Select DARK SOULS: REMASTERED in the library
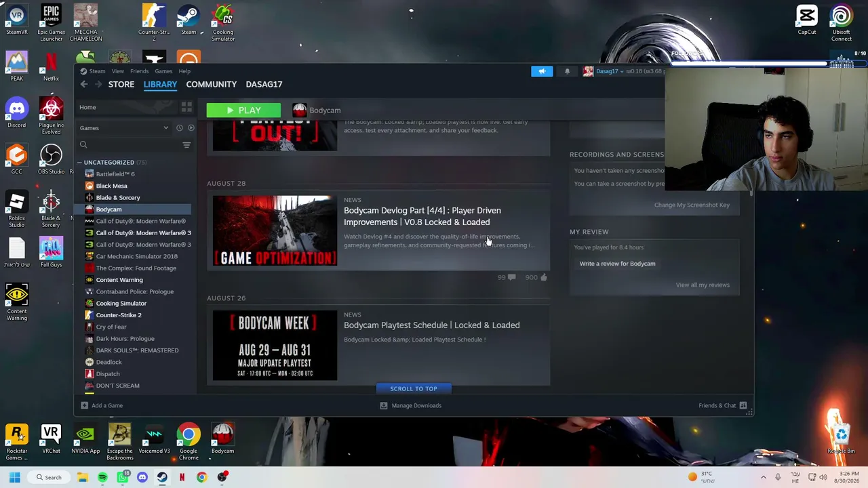Image resolution: width=868 pixels, height=488 pixels. pyautogui.click(x=137, y=350)
